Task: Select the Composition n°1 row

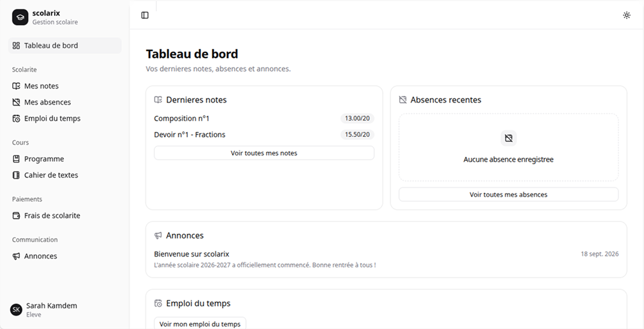Action: 264,118
